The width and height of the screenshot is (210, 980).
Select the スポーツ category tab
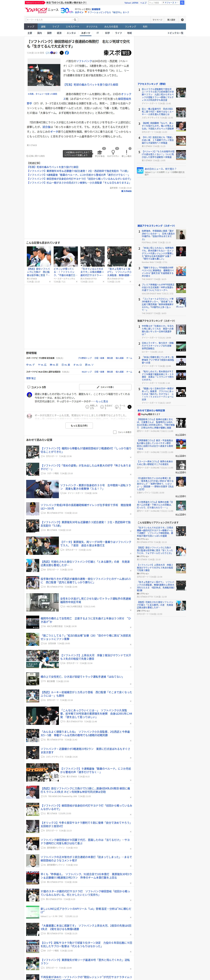86,33
